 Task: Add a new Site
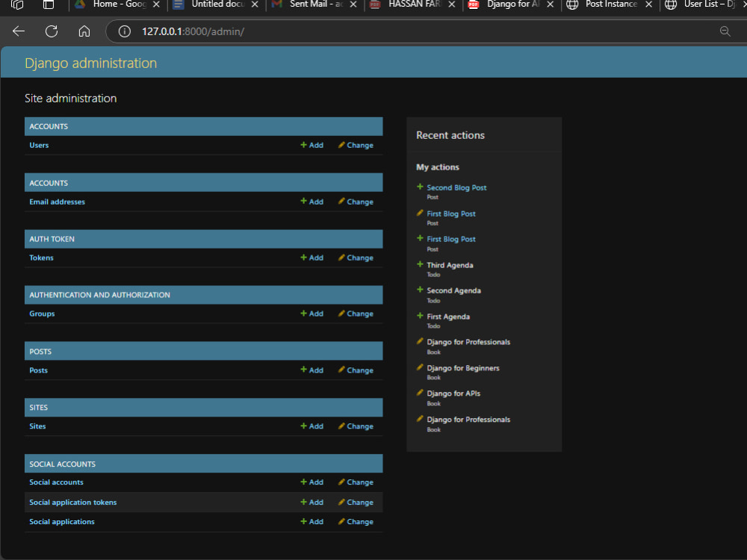point(312,426)
